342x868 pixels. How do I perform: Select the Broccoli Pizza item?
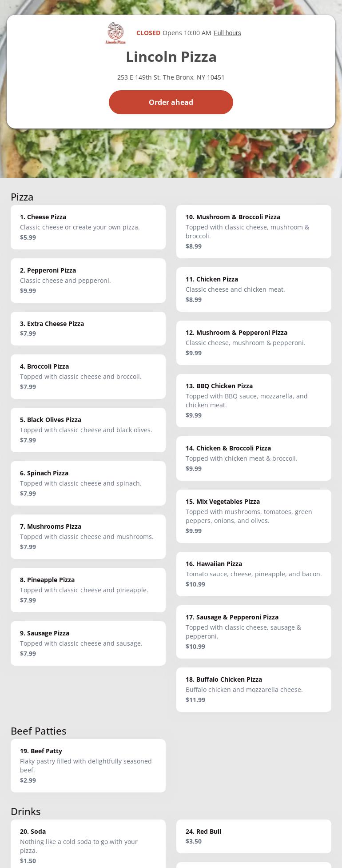[88, 376]
